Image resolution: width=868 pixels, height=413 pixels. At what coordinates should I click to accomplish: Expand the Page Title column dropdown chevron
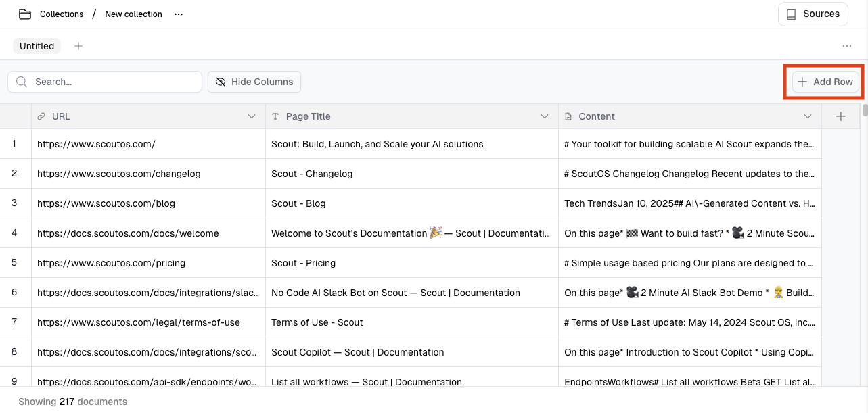click(x=545, y=116)
